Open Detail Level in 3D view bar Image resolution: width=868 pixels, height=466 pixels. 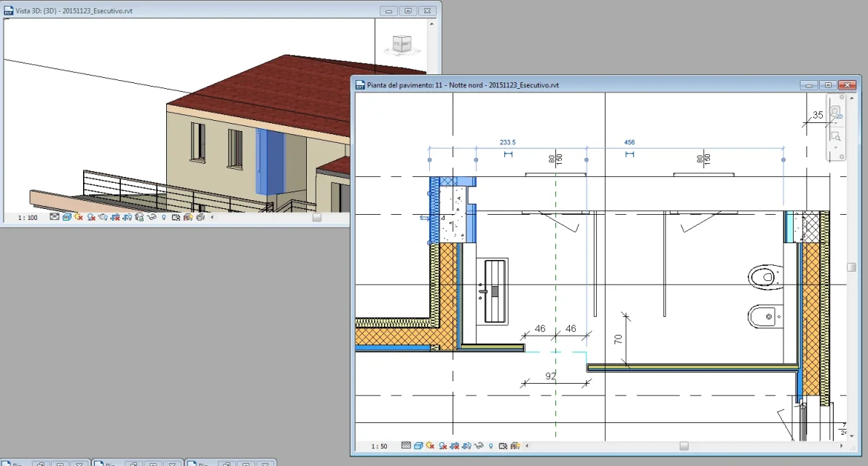[54, 217]
